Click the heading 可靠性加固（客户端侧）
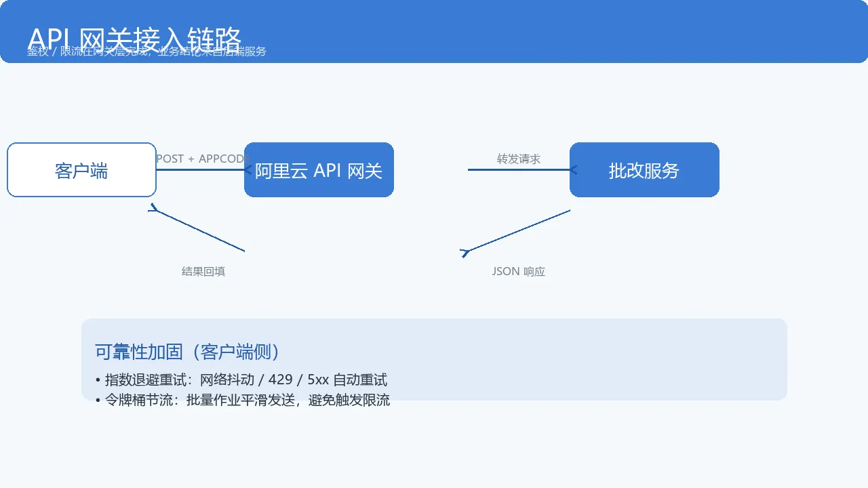868x488 pixels. coord(188,352)
